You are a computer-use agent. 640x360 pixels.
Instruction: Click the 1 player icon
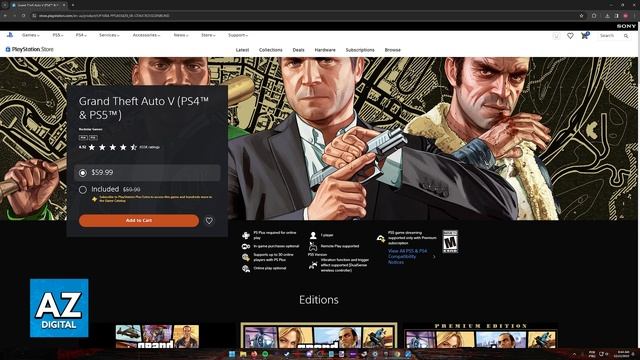pos(313,235)
